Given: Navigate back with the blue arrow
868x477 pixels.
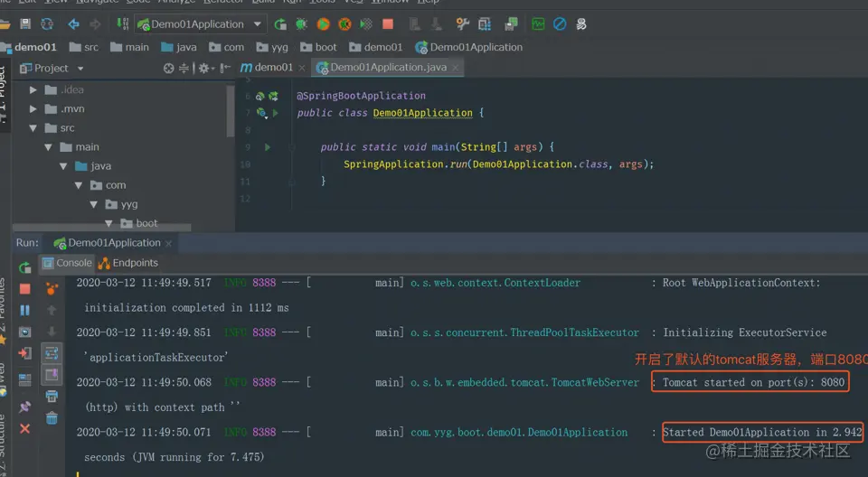Looking at the screenshot, I should point(73,23).
